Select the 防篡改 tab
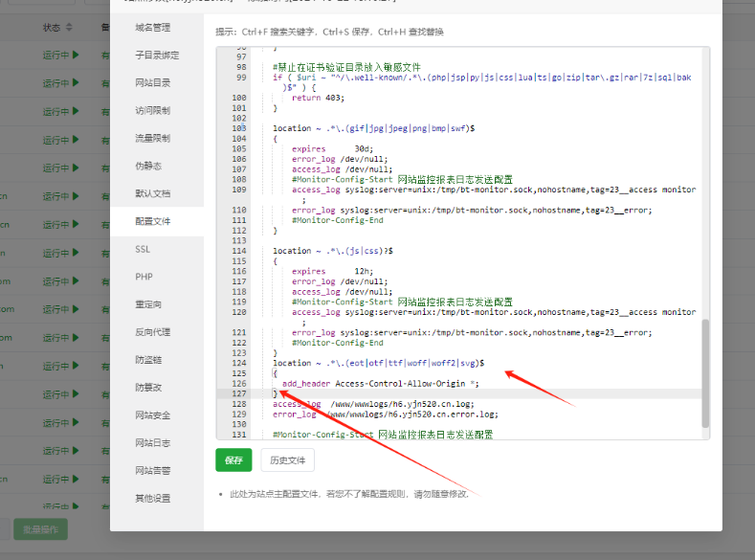 pos(148,387)
